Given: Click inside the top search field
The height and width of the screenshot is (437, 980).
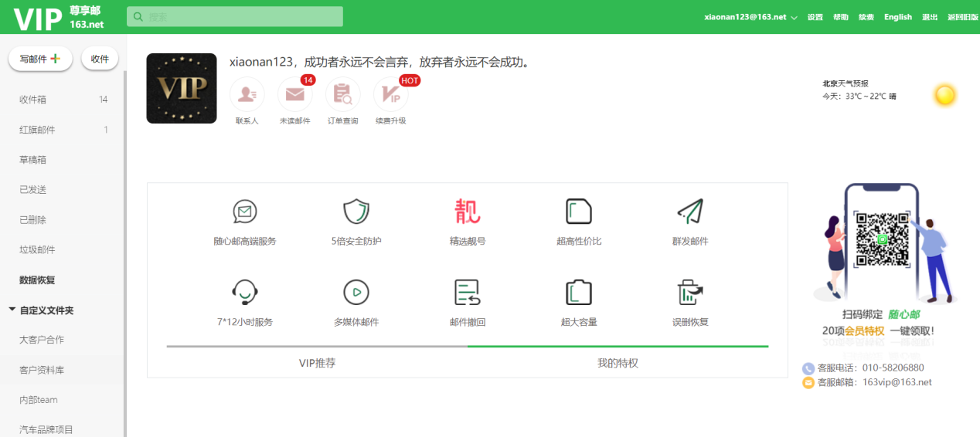Looking at the screenshot, I should click(x=235, y=16).
